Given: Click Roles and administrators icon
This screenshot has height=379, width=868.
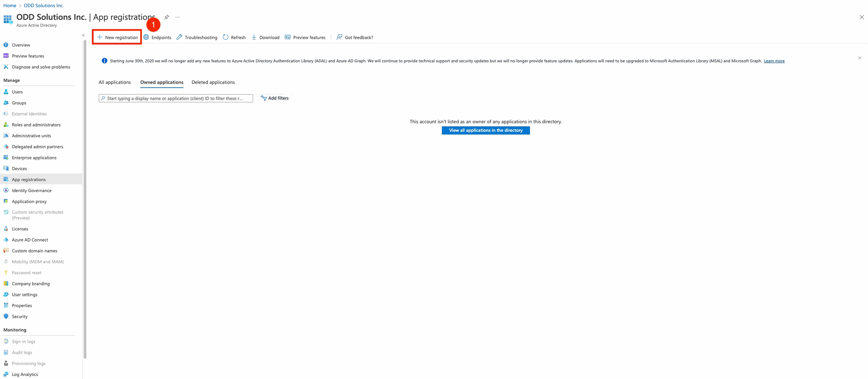Looking at the screenshot, I should (x=6, y=125).
